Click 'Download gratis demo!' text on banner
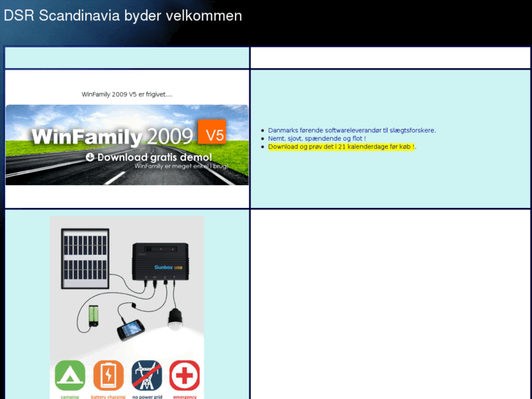Viewport: 532px width, 399px height. coord(154,157)
